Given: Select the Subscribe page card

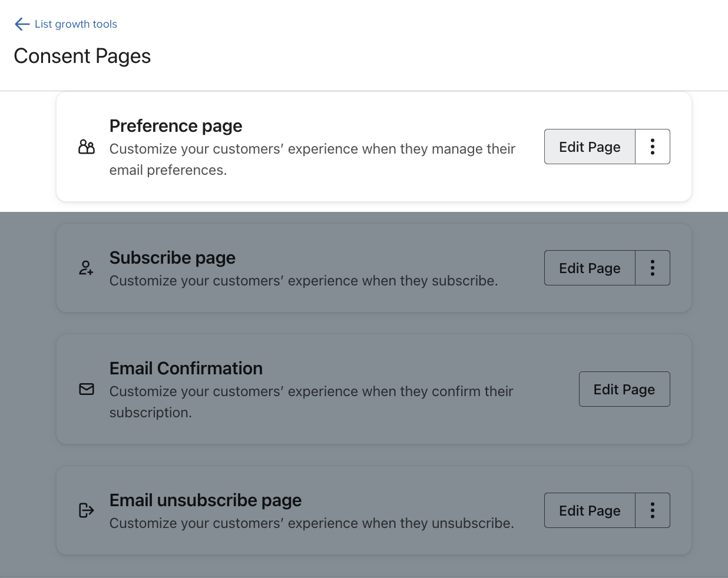Looking at the screenshot, I should (x=324, y=268).
